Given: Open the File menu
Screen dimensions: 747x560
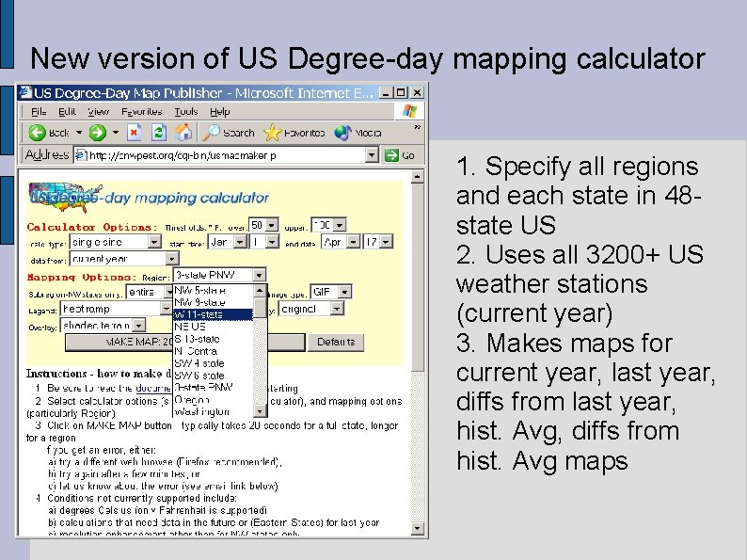Looking at the screenshot, I should (39, 111).
